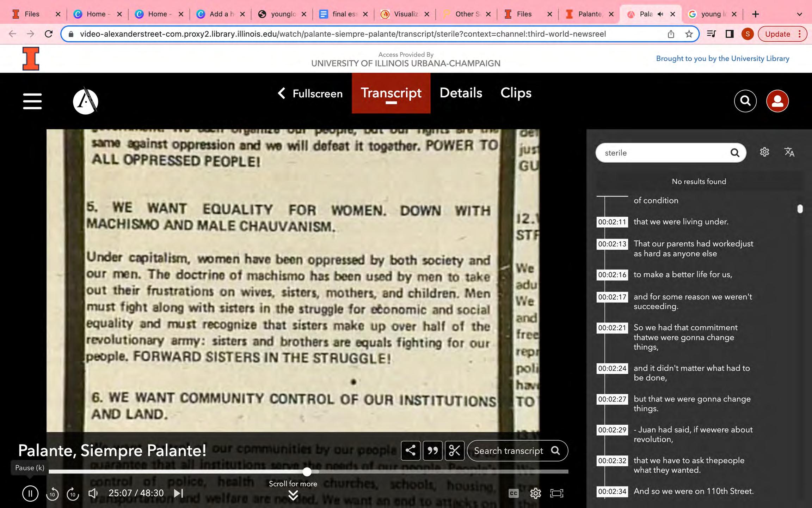
Task: Open video player settings gear
Action: (535, 493)
